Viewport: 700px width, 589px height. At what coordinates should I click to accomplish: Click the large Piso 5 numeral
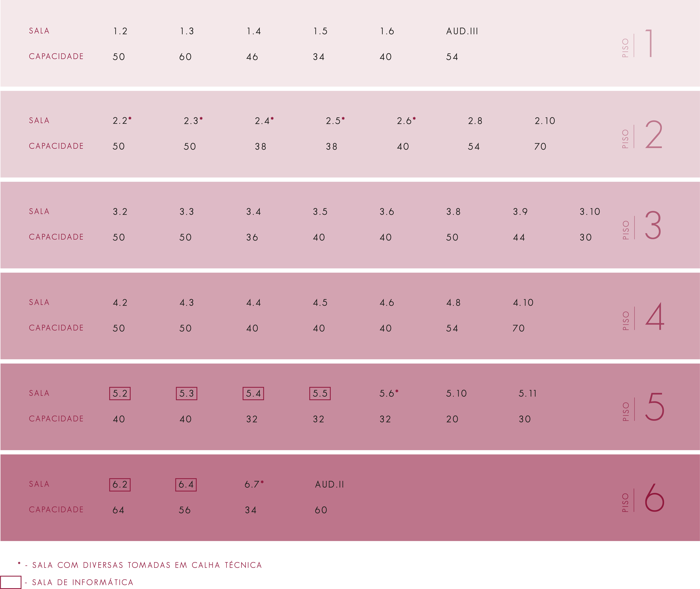click(654, 407)
